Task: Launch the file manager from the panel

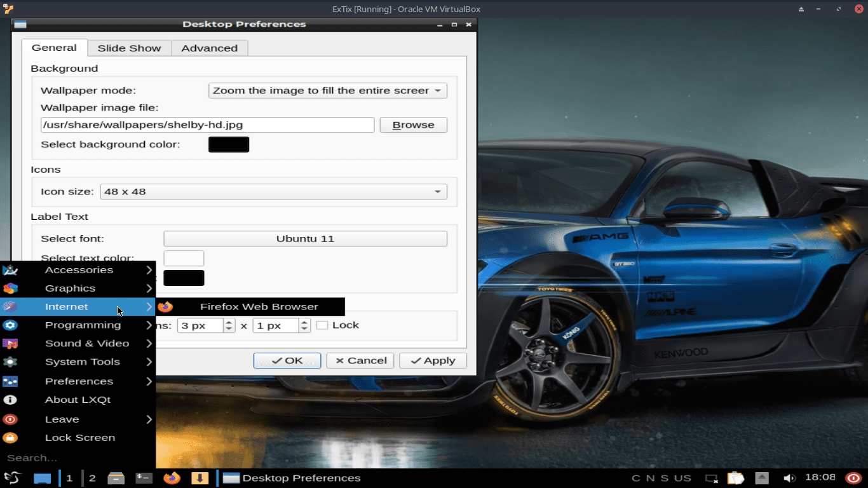Action: point(116,478)
